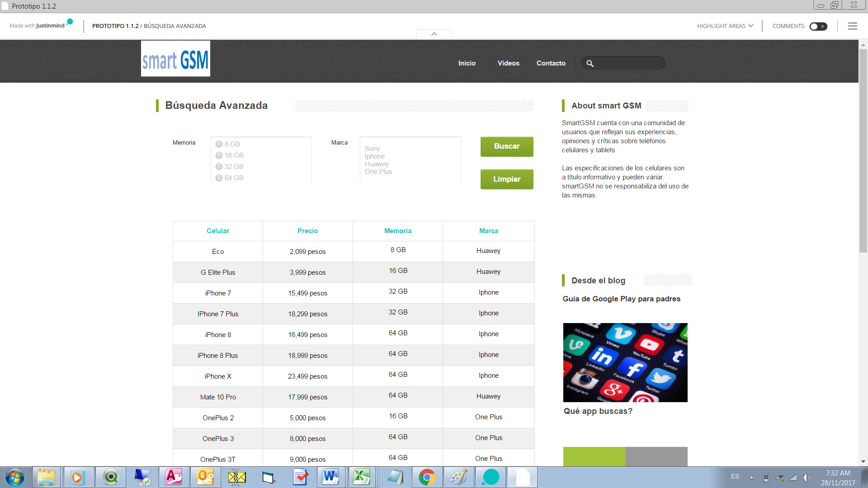Select the Mate 10 Pro cell

(x=218, y=397)
